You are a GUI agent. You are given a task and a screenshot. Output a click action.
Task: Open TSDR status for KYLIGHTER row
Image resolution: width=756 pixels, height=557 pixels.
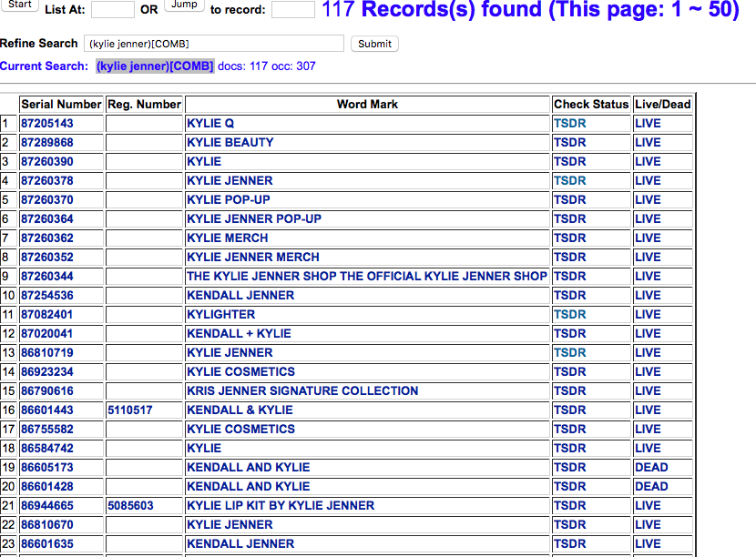click(x=569, y=314)
